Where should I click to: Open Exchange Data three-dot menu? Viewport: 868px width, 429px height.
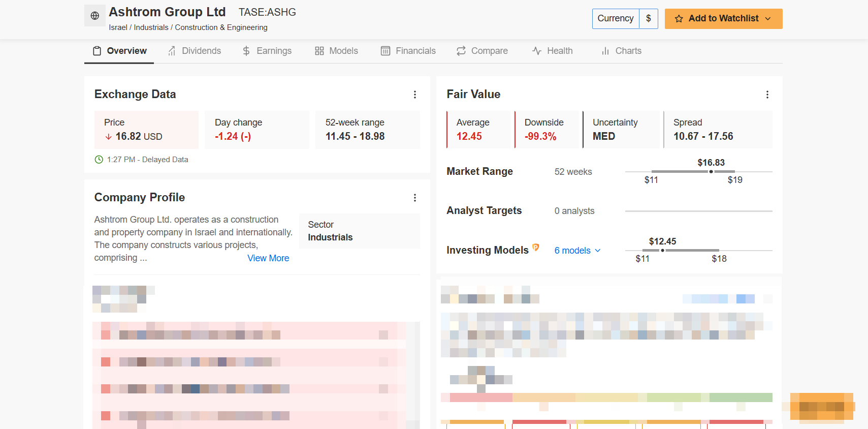tap(415, 95)
